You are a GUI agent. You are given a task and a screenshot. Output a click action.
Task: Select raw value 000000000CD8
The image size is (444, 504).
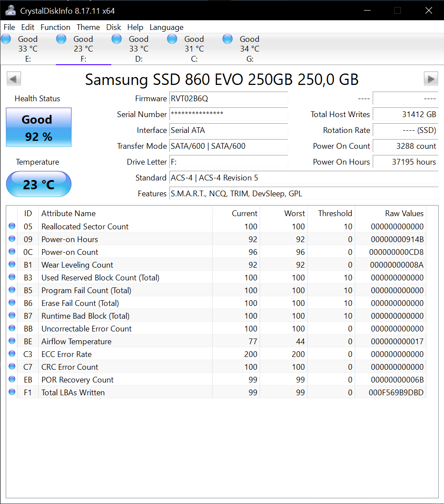coord(396,252)
